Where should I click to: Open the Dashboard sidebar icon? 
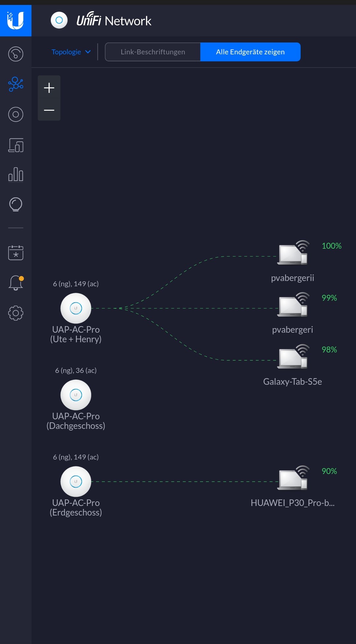(x=15, y=54)
